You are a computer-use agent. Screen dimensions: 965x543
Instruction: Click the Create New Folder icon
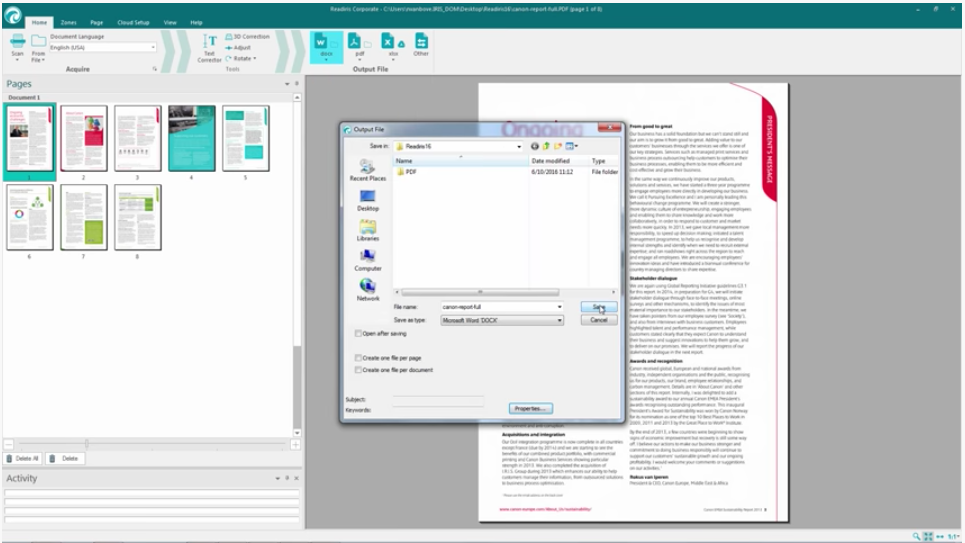[558, 147]
